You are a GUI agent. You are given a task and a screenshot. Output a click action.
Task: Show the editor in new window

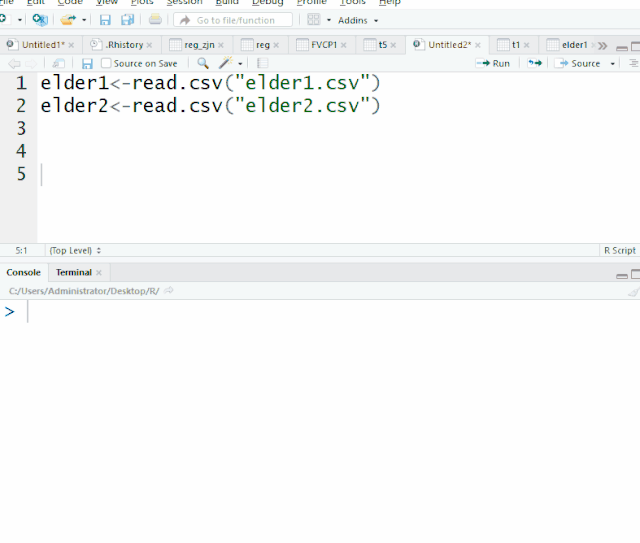pos(59,63)
